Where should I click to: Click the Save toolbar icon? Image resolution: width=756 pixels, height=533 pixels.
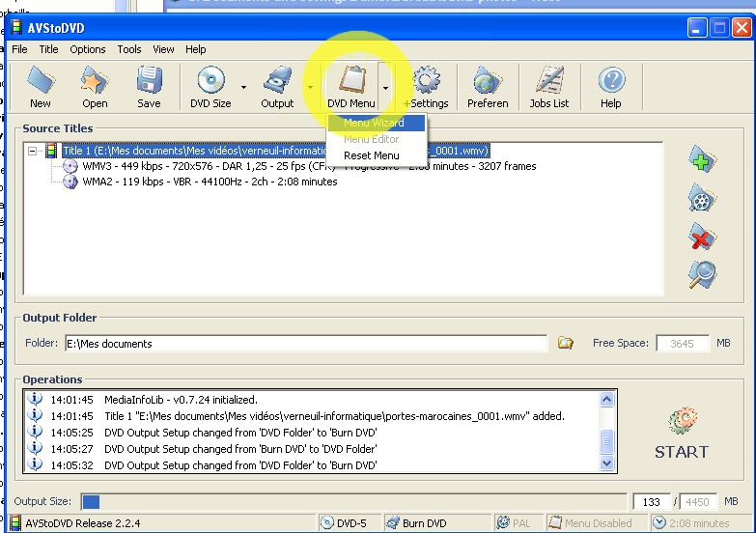pyautogui.click(x=149, y=86)
